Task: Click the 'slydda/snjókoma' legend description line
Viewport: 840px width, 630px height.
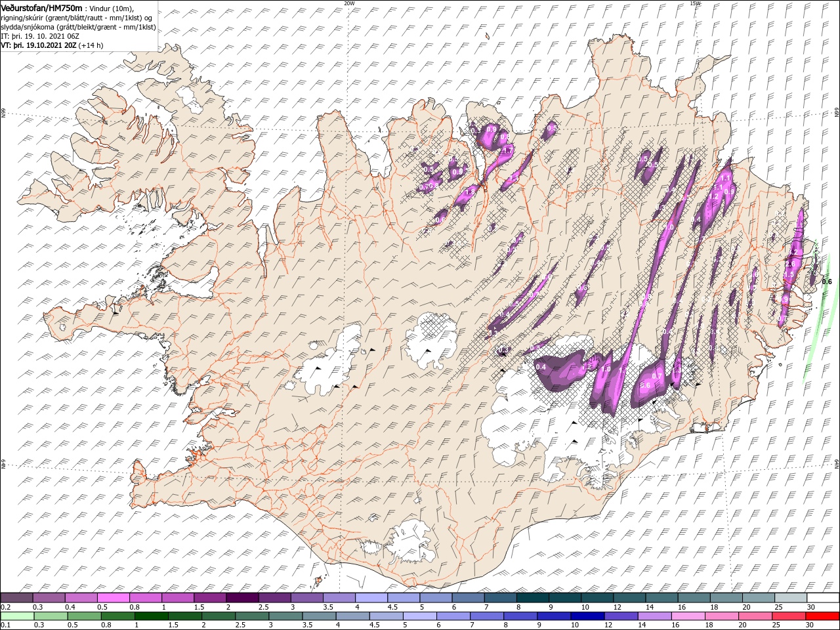Action: tap(78, 27)
